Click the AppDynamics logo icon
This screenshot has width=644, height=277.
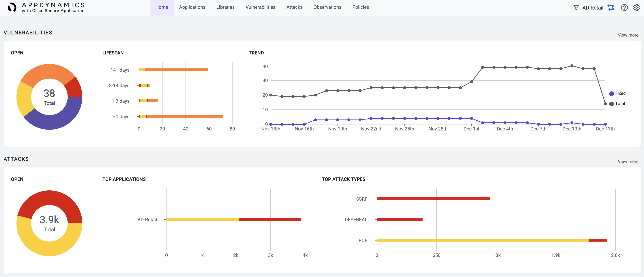coord(12,7)
